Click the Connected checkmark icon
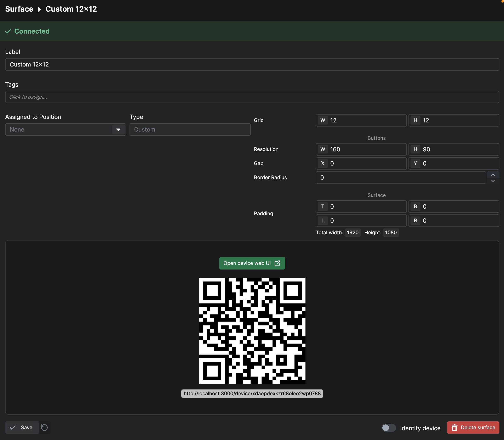This screenshot has width=504, height=440. click(8, 31)
